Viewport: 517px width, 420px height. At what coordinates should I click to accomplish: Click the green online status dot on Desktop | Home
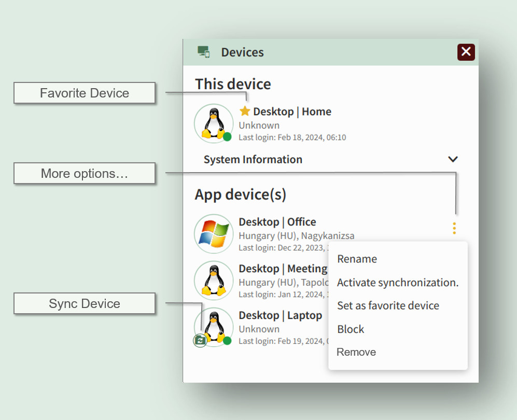click(x=227, y=136)
